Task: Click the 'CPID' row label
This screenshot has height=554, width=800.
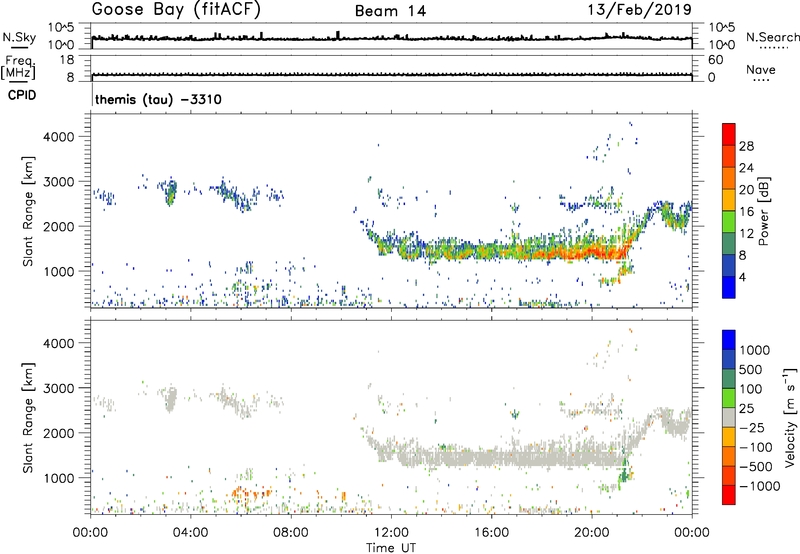Action: point(21,95)
